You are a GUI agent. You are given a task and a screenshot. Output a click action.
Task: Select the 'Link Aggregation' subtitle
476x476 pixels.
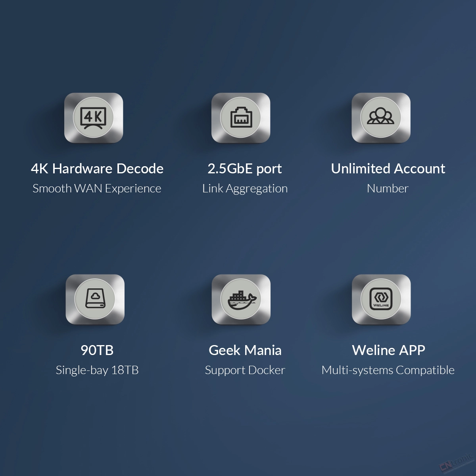[245, 189]
